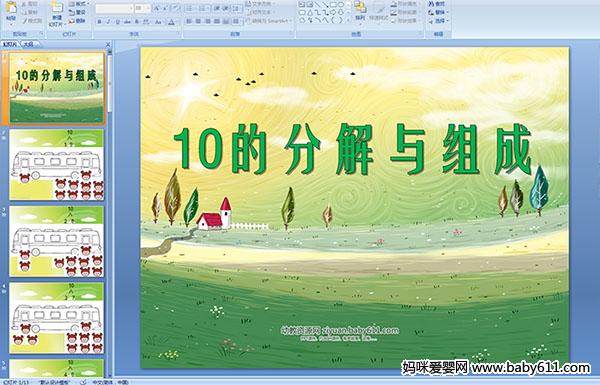Image resolution: width=600 pixels, height=385 pixels.
Task: Click the clear formatting icon
Action: pos(175,8)
